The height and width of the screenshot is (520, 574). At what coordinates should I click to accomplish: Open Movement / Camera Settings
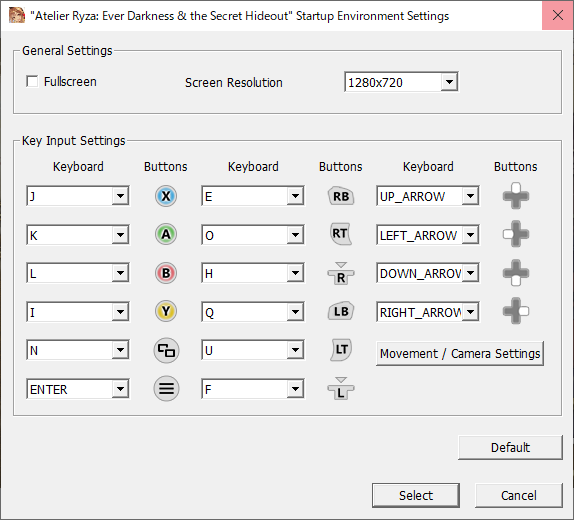[x=460, y=353]
